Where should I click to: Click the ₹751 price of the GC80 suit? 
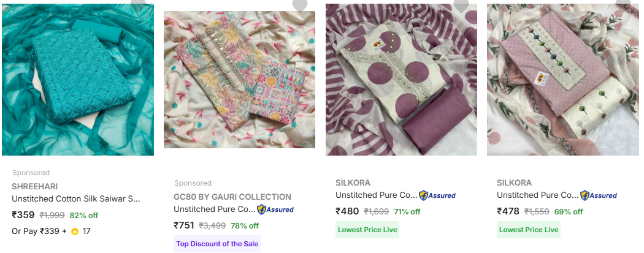click(183, 225)
